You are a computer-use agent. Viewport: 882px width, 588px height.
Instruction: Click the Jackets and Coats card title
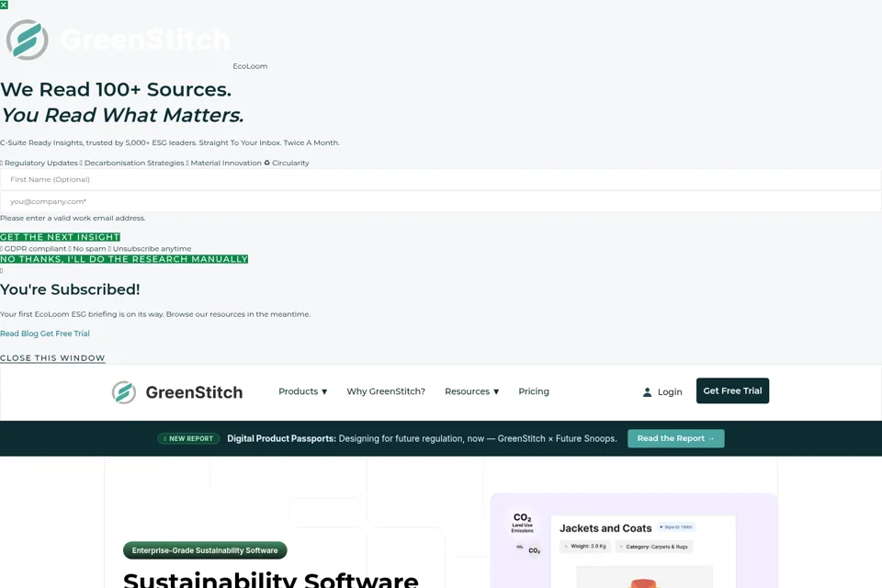[605, 528]
